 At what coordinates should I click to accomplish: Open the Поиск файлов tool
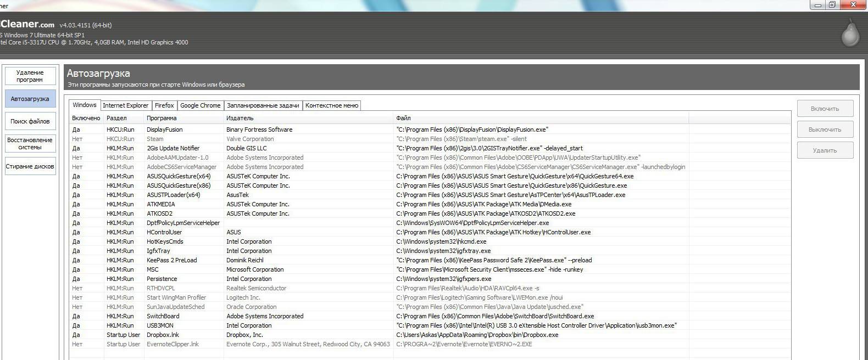pos(30,121)
